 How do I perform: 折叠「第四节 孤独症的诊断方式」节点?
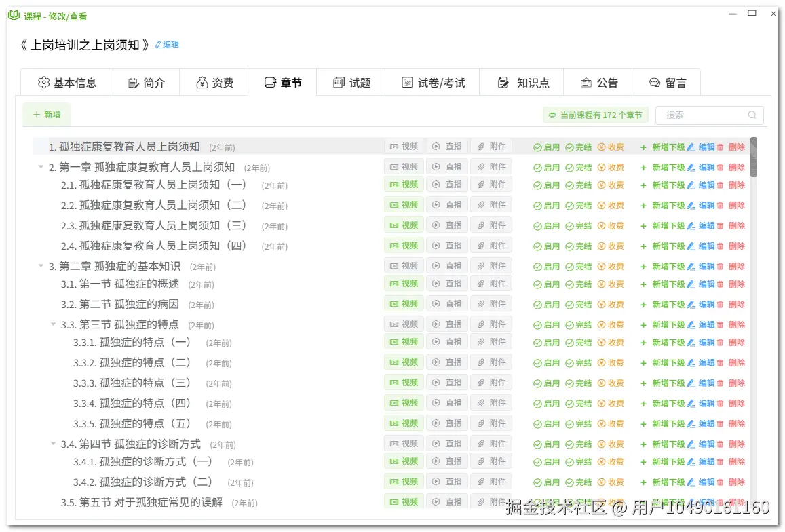pyautogui.click(x=53, y=442)
